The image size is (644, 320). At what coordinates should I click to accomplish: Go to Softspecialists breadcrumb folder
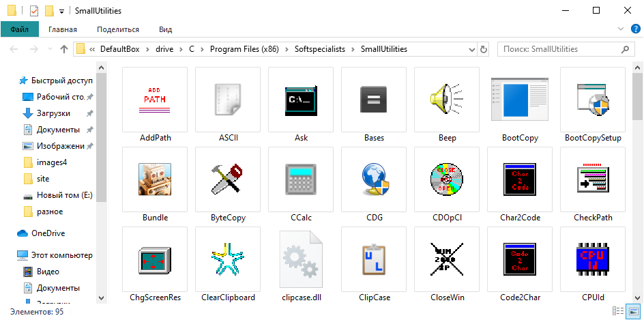(x=320, y=49)
